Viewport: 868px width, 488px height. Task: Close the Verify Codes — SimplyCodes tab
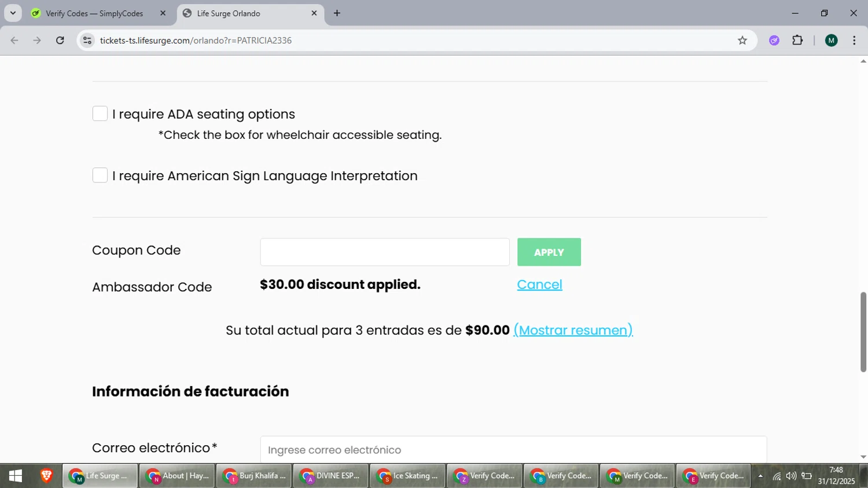tap(163, 13)
